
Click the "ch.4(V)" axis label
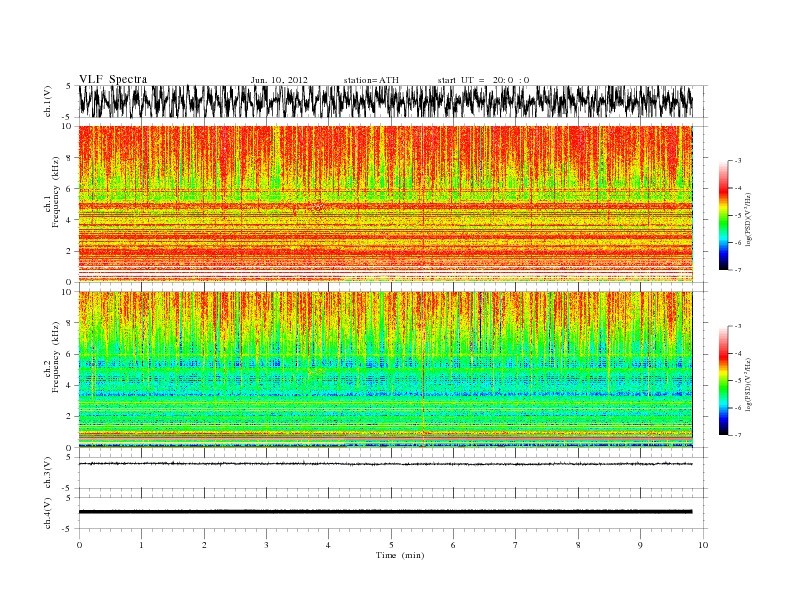(x=48, y=513)
